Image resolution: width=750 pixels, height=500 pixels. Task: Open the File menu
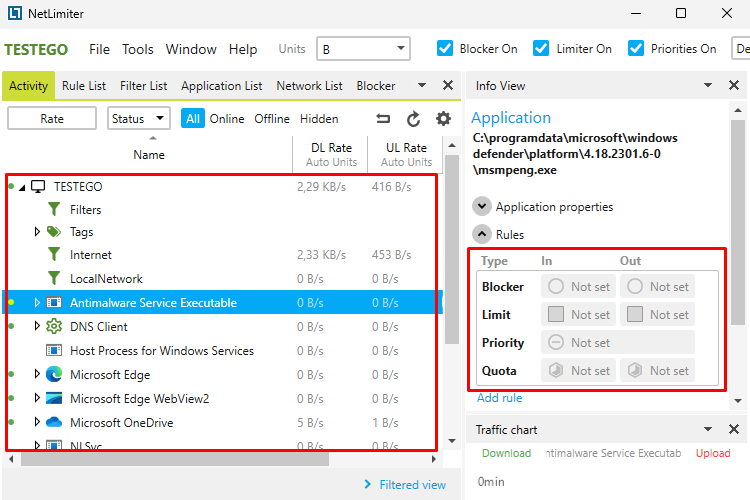click(99, 49)
